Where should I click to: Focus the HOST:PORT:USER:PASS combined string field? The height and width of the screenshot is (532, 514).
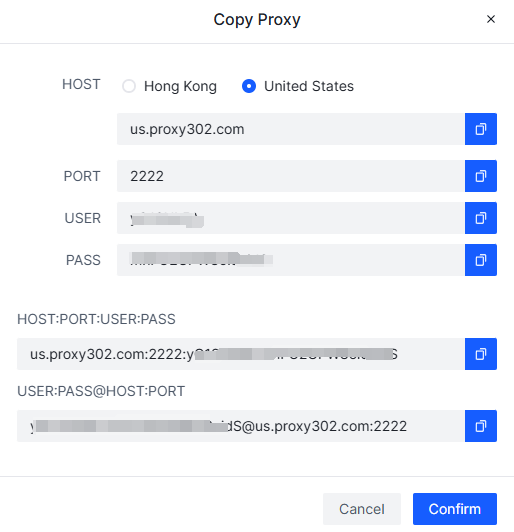coord(241,354)
